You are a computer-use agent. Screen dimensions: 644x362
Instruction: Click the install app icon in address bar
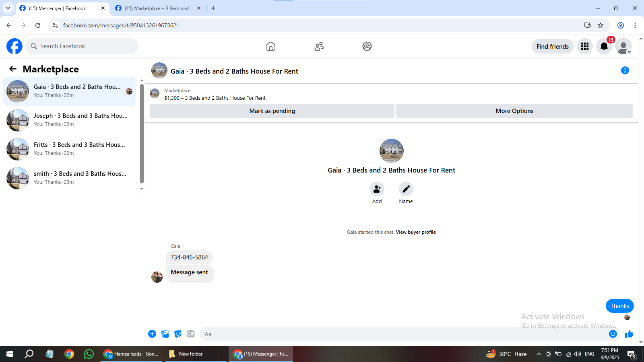(588, 25)
